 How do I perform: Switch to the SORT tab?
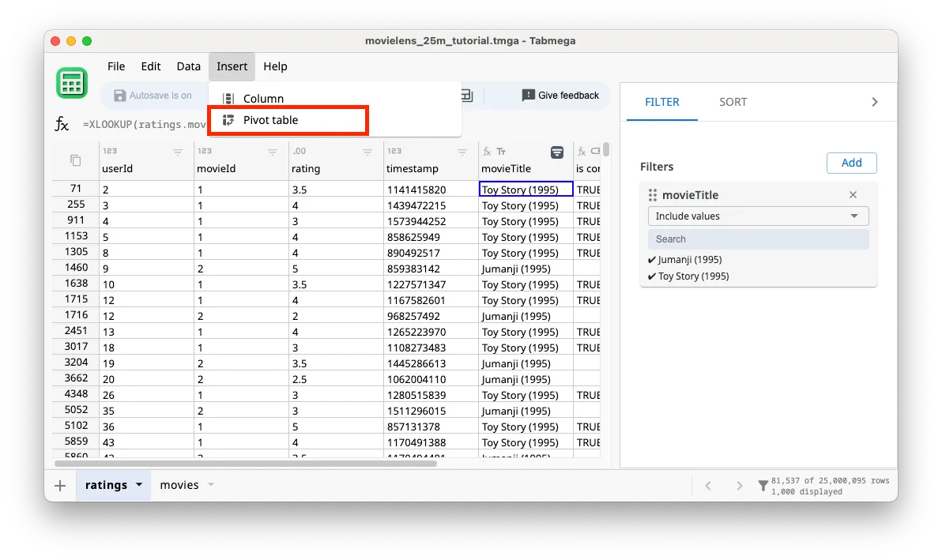(x=733, y=101)
